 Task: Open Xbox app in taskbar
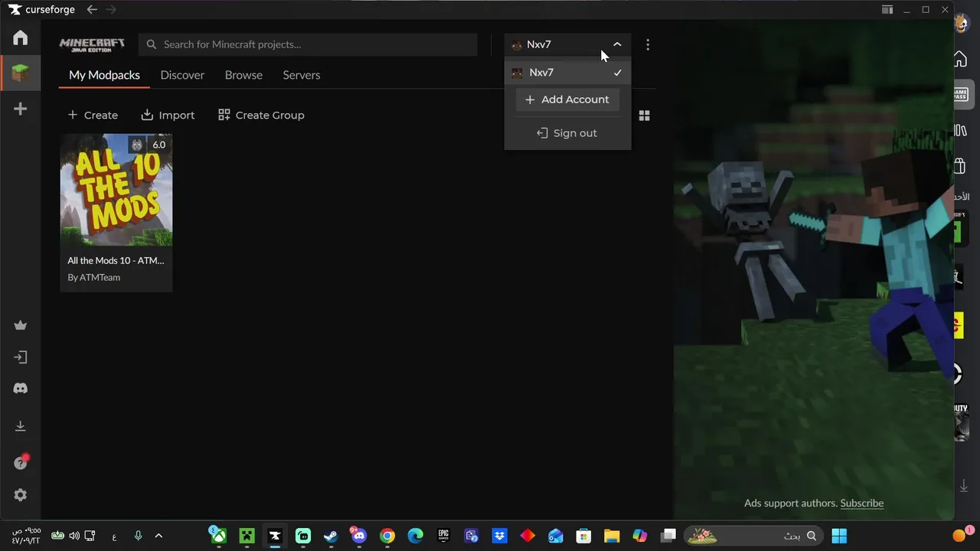(219, 536)
